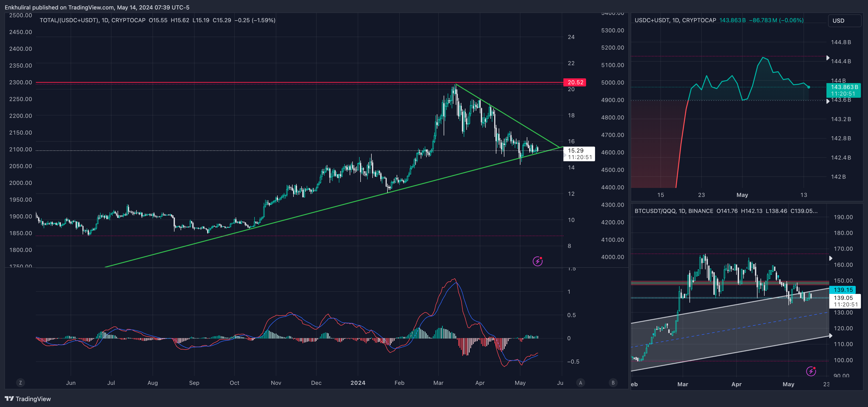Click the red 20.52 price label
868x407 pixels.
(575, 82)
